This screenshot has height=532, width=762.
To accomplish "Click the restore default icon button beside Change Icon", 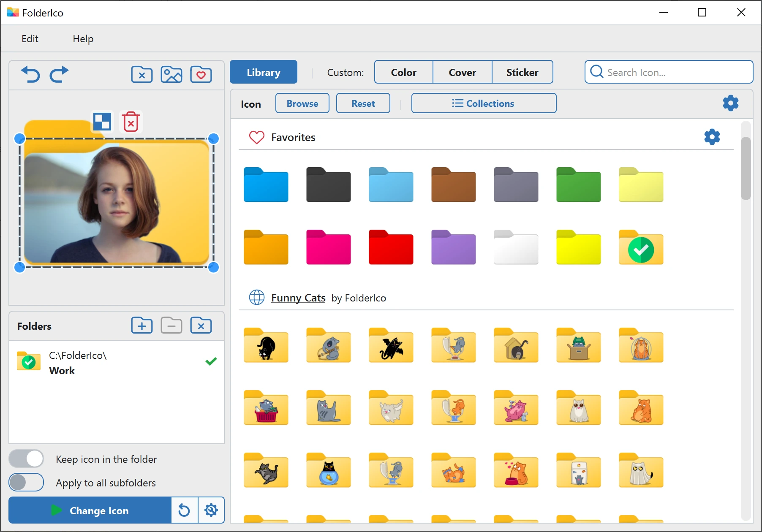I will pos(184,510).
